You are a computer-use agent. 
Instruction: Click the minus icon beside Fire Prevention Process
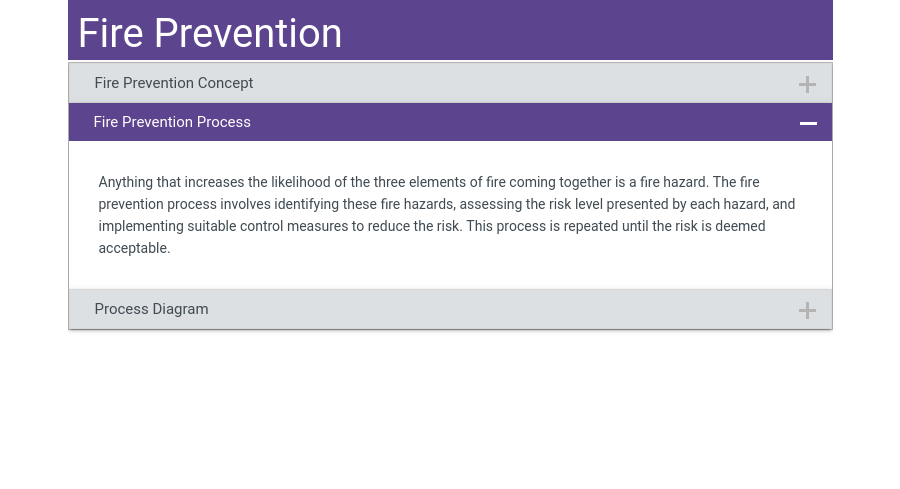(x=808, y=123)
